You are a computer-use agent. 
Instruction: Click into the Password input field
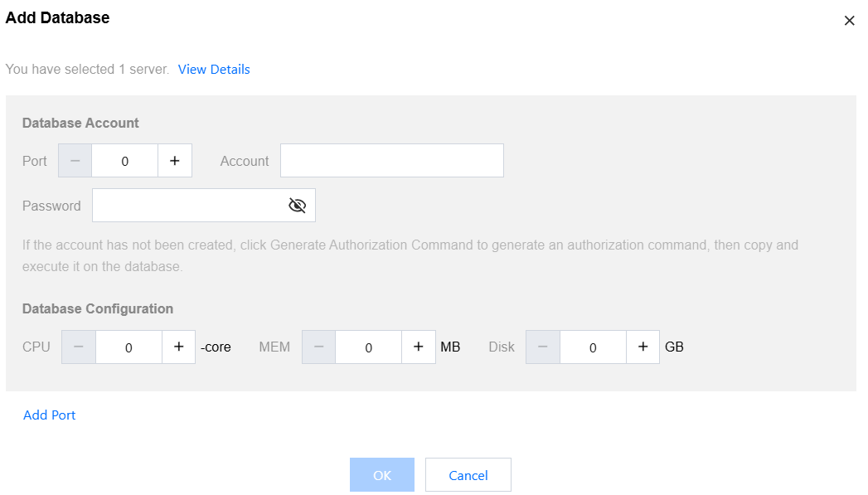[x=187, y=206]
